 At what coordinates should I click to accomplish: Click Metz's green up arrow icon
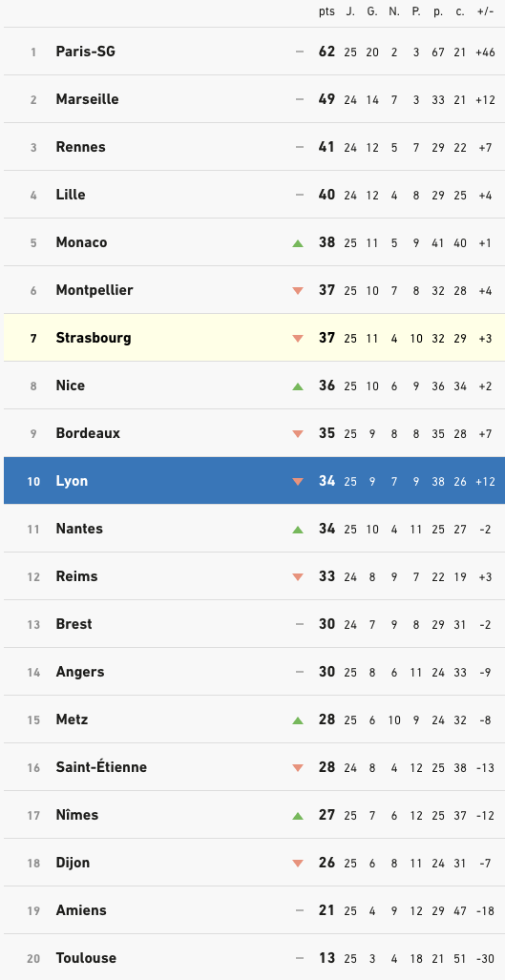(298, 720)
